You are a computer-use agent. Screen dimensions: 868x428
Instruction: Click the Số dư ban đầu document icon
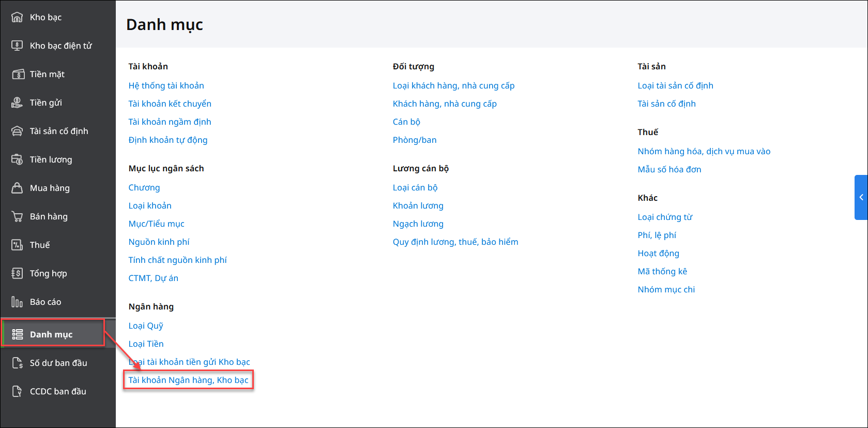coord(17,363)
